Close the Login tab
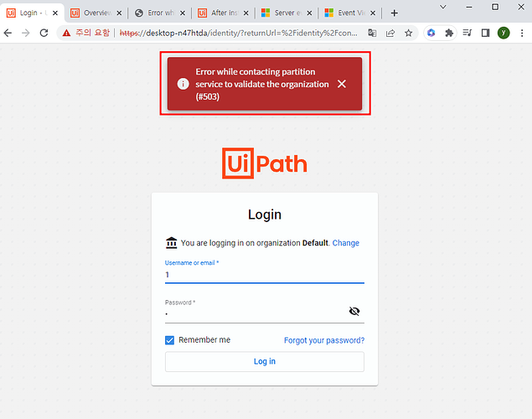 [55, 13]
